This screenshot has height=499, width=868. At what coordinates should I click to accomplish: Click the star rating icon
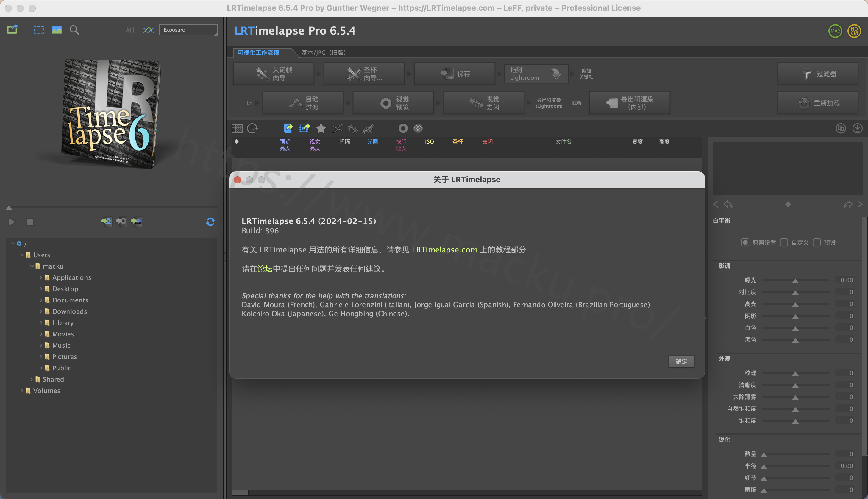tap(321, 128)
